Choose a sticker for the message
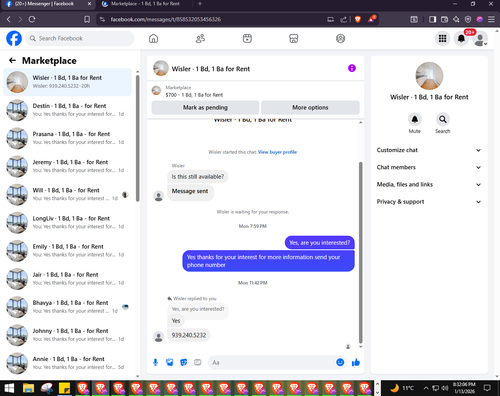Viewport: 500px width, 396px height. tap(184, 362)
